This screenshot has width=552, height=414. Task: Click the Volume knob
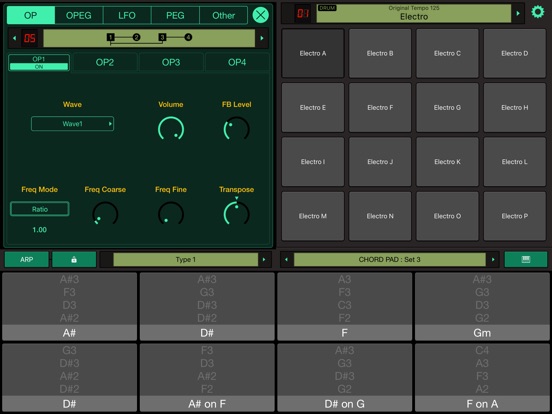click(171, 129)
